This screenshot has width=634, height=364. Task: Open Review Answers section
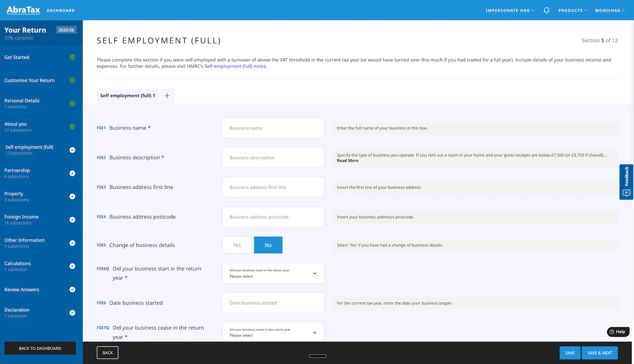click(x=22, y=290)
